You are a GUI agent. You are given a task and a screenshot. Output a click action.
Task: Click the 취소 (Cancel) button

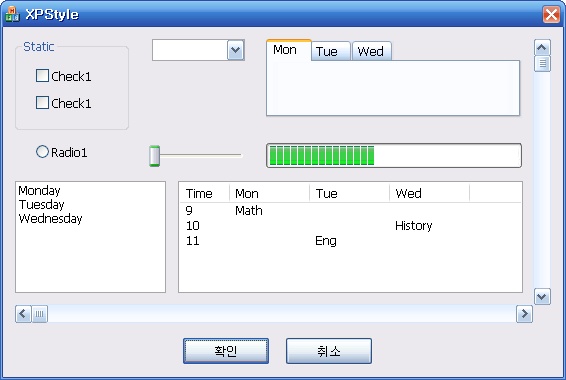(329, 351)
